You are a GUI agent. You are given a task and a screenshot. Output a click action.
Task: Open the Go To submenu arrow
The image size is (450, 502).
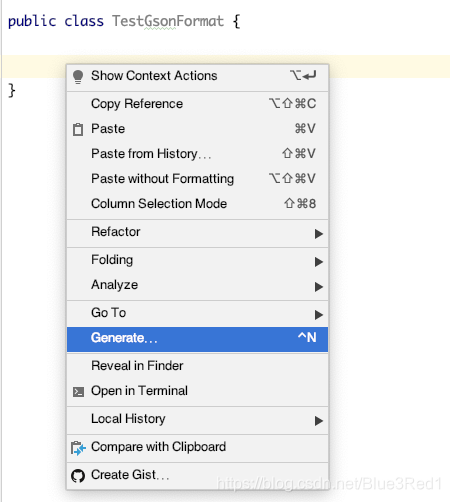pyautogui.click(x=319, y=314)
